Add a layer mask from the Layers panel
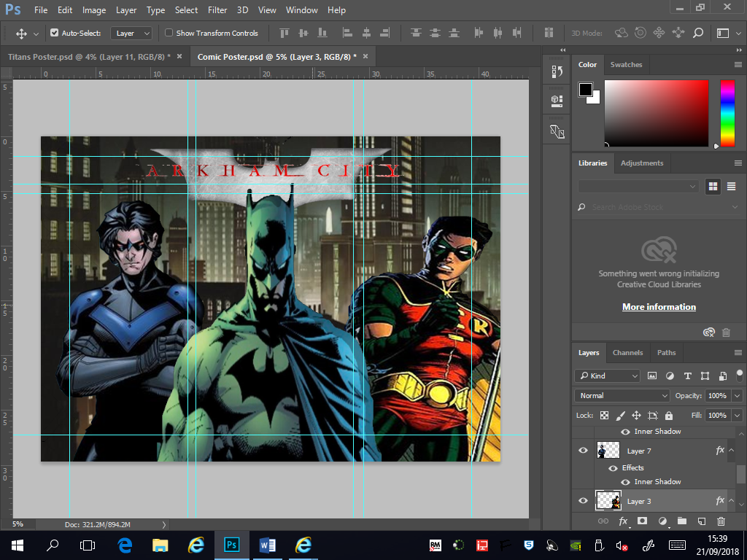Image resolution: width=747 pixels, height=560 pixels. (x=643, y=521)
